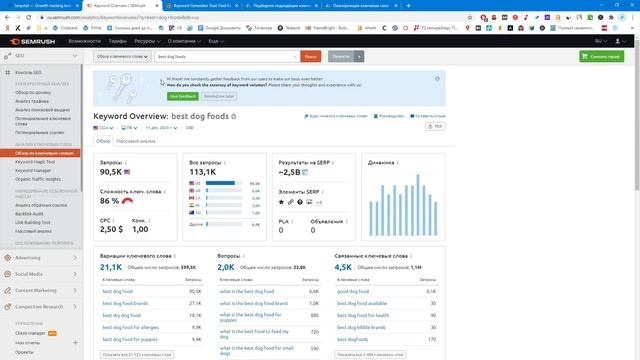Expand the Еще header menu
Viewport: 640px width, 360px height.
[216, 41]
